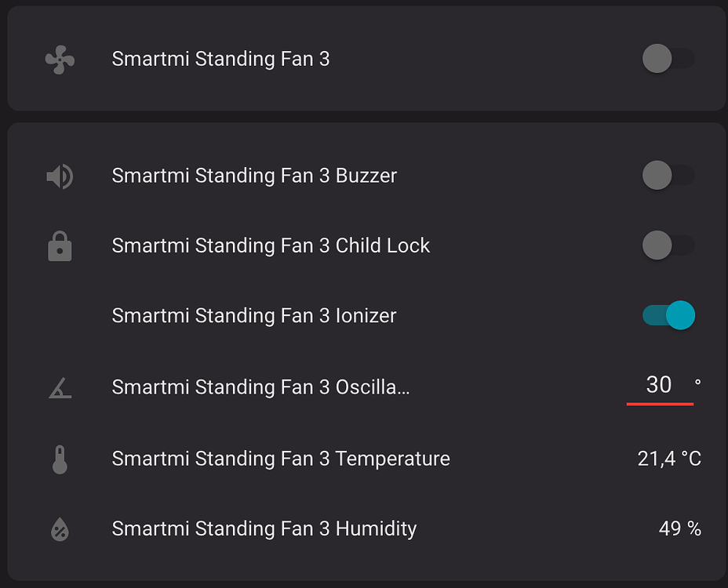Click the padlock icon for Child Lock
Screen dimensions: 728x588
(59, 245)
